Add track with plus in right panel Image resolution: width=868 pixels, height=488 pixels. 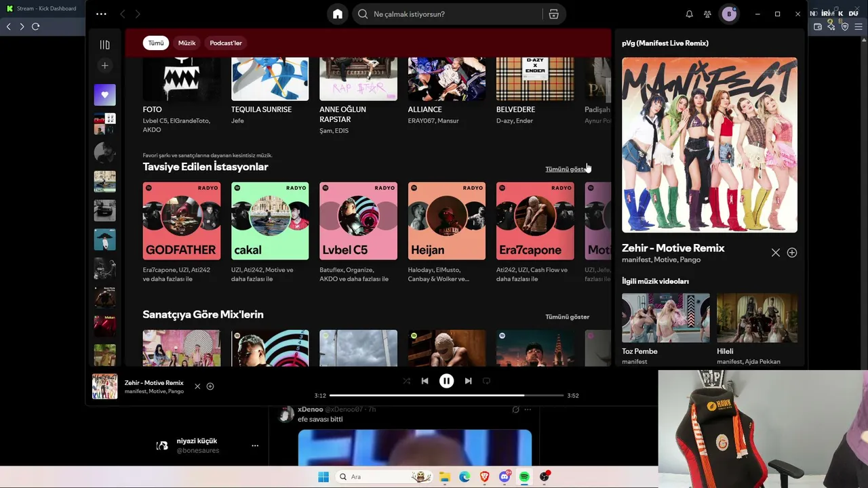pyautogui.click(x=792, y=253)
